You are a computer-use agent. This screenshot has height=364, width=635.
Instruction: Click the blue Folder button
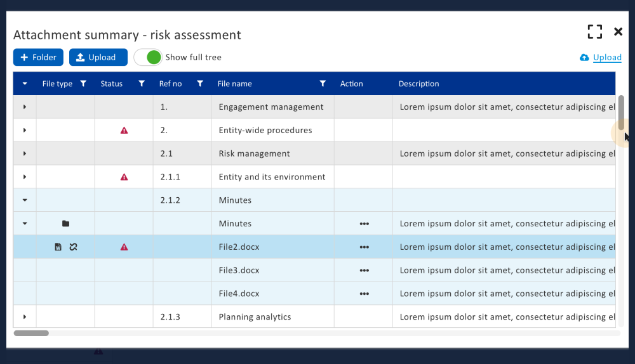(38, 58)
